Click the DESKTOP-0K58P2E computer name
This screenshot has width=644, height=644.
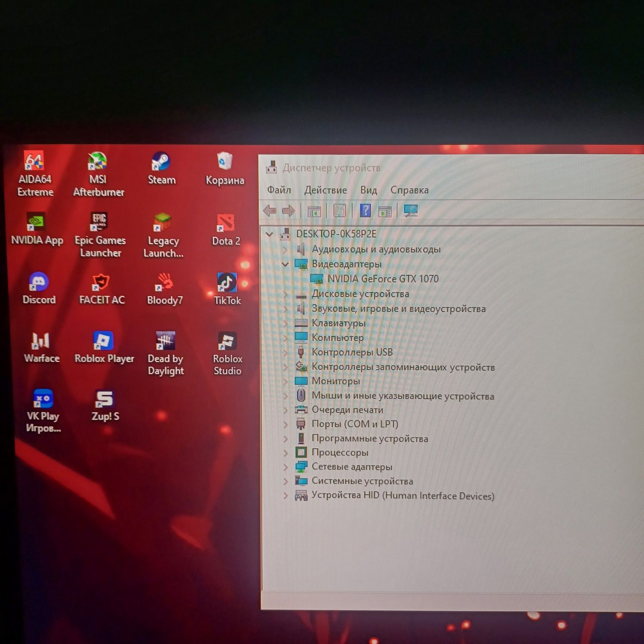coord(336,234)
